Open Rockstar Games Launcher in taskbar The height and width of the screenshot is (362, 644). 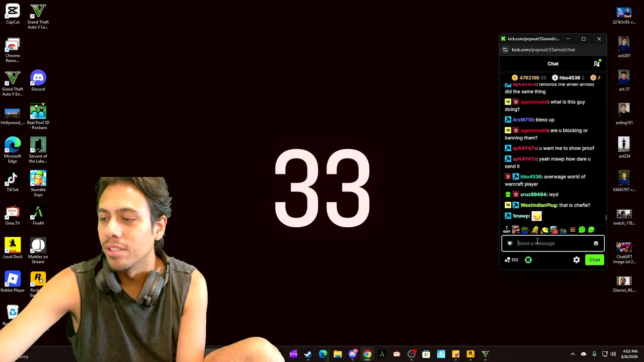click(x=470, y=354)
